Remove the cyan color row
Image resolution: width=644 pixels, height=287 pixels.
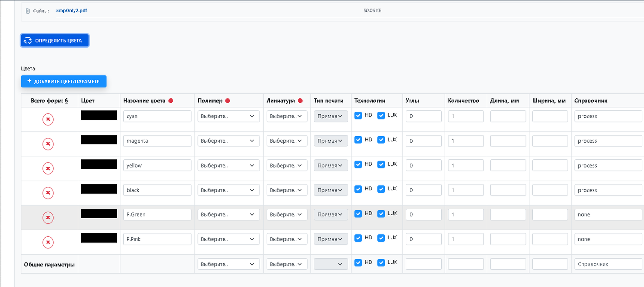48,119
